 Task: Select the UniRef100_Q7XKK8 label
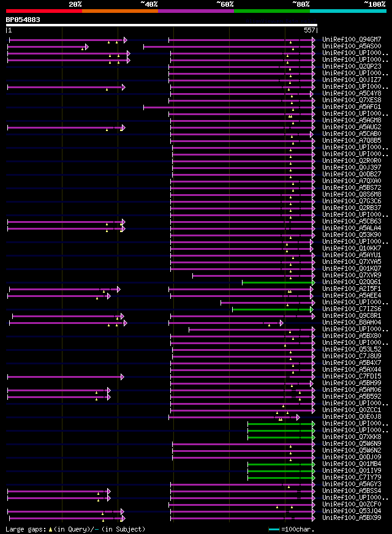click(352, 437)
